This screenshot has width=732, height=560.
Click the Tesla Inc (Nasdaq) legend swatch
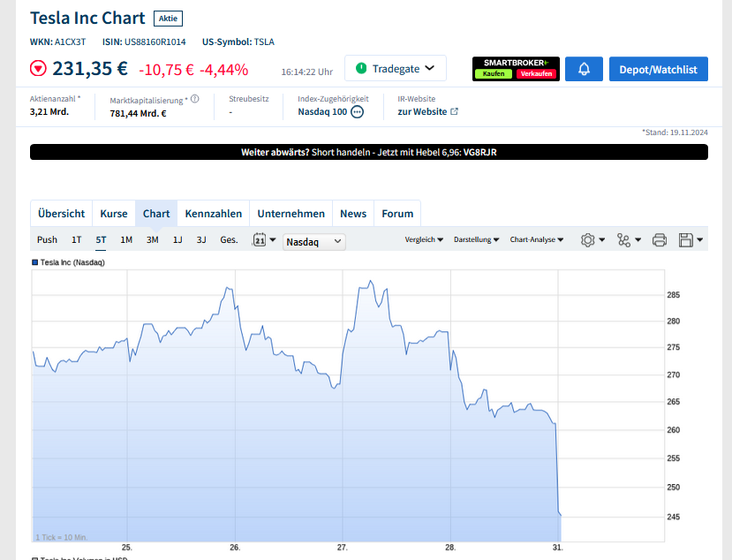tap(35, 262)
